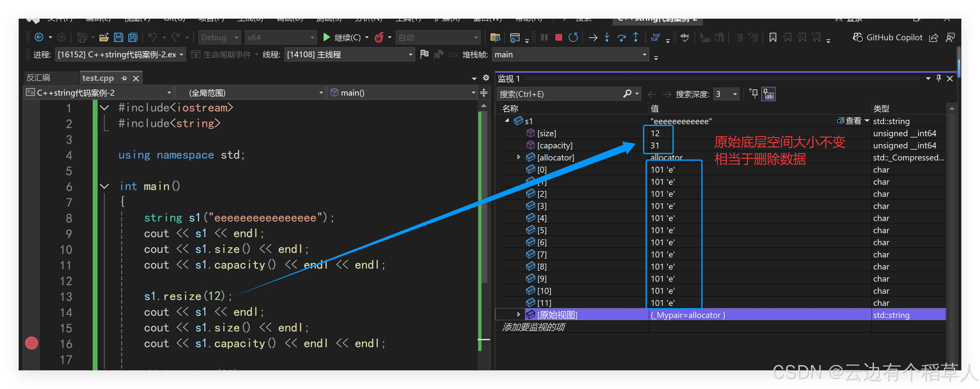Toggle the pin on the test.cpp tab
The height and width of the screenshot is (389, 980).
tap(124, 78)
